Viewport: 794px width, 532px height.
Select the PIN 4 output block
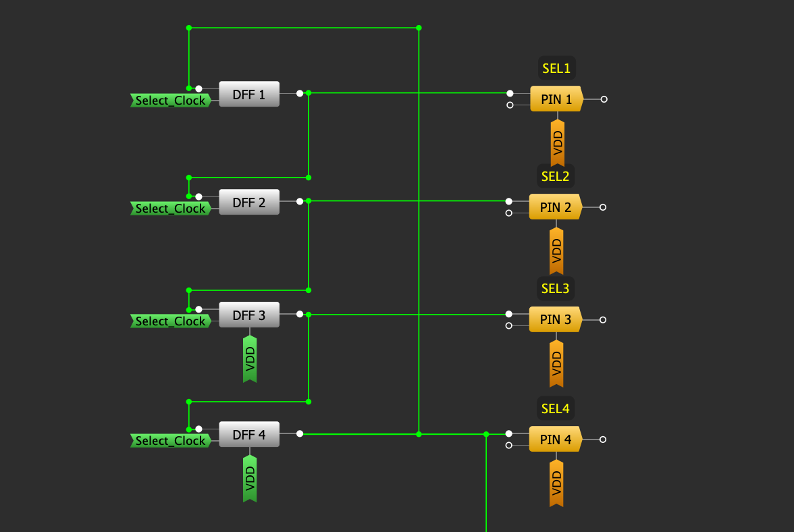tap(555, 440)
